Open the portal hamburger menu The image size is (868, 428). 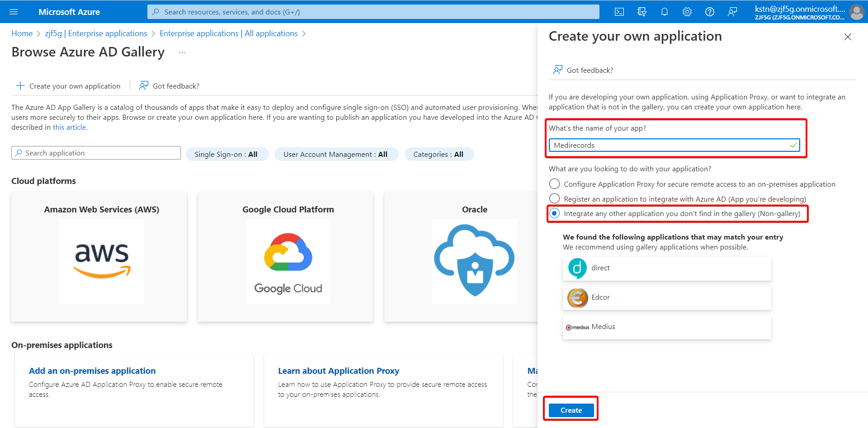pos(14,12)
